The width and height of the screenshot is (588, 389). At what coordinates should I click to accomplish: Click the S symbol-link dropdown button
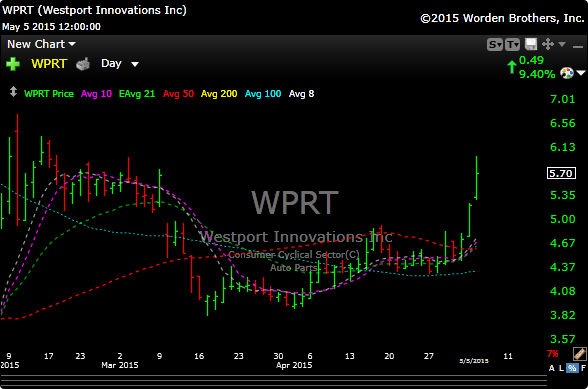(x=495, y=45)
